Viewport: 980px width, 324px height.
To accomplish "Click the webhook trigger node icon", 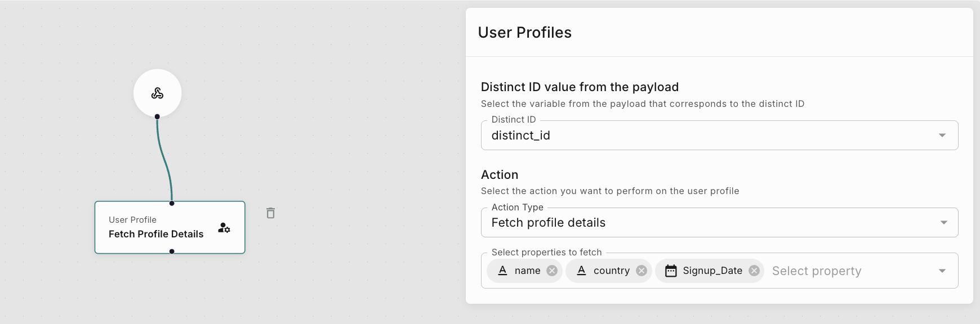I will tap(157, 93).
